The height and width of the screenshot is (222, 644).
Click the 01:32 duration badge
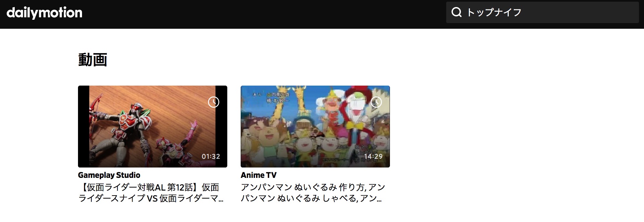[x=211, y=156]
